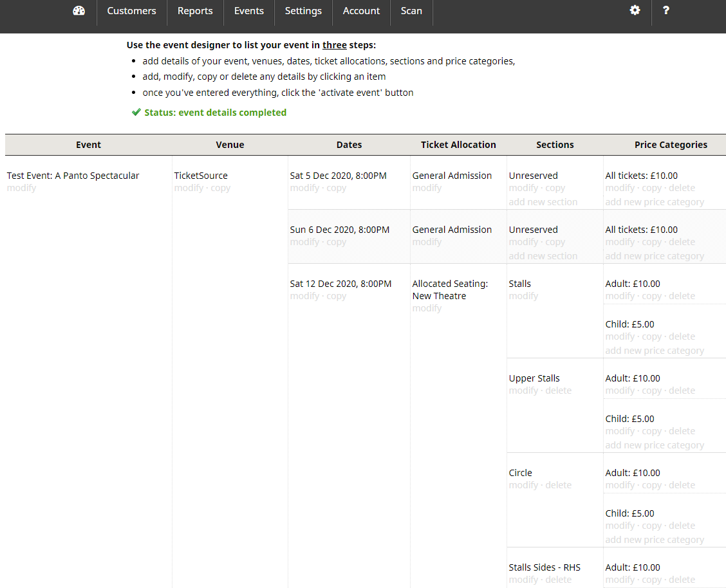Viewport: 726px width, 588px height.
Task: Copy the Sun 6 Dec 2020 date
Action: click(337, 243)
